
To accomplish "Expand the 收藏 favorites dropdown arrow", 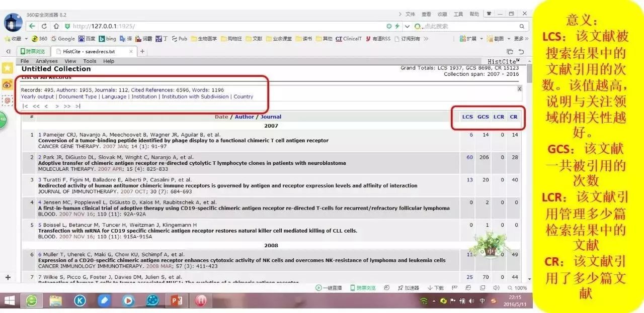I will [x=26, y=38].
